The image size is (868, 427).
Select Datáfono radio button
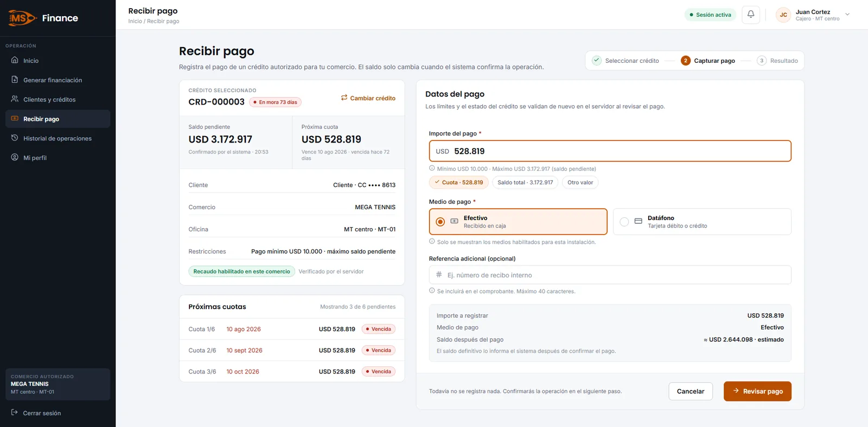[624, 222]
